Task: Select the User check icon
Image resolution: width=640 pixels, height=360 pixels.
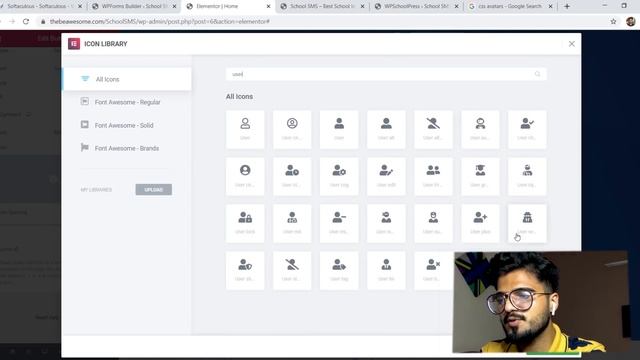Action: (527, 129)
